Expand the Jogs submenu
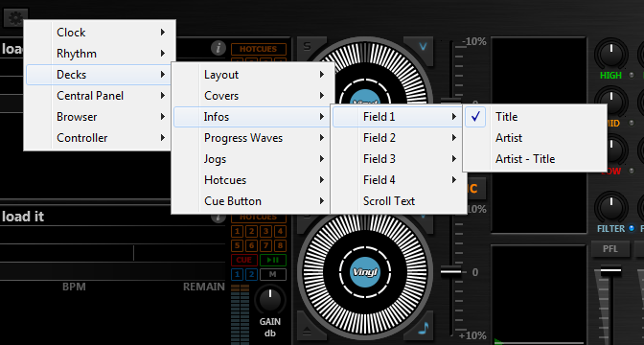 pyautogui.click(x=252, y=159)
